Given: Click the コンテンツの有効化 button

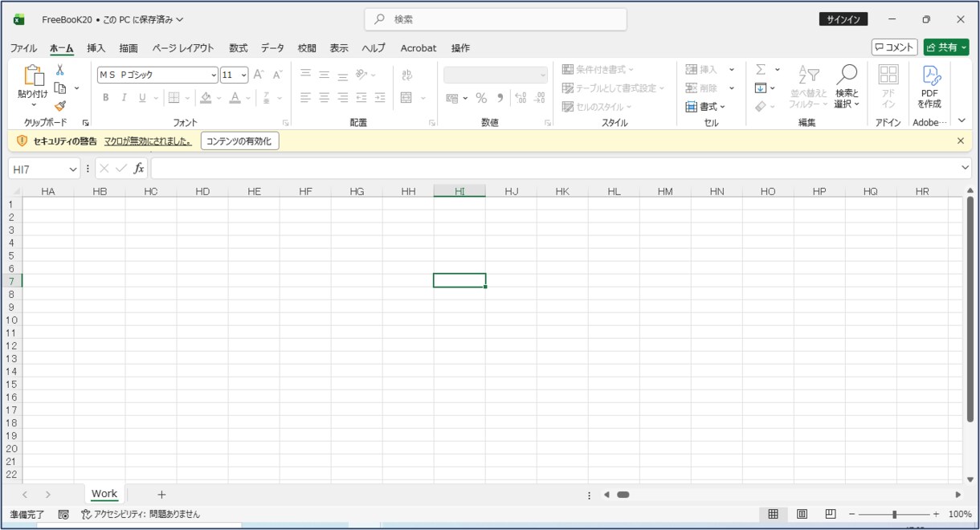Looking at the screenshot, I should tap(239, 141).
